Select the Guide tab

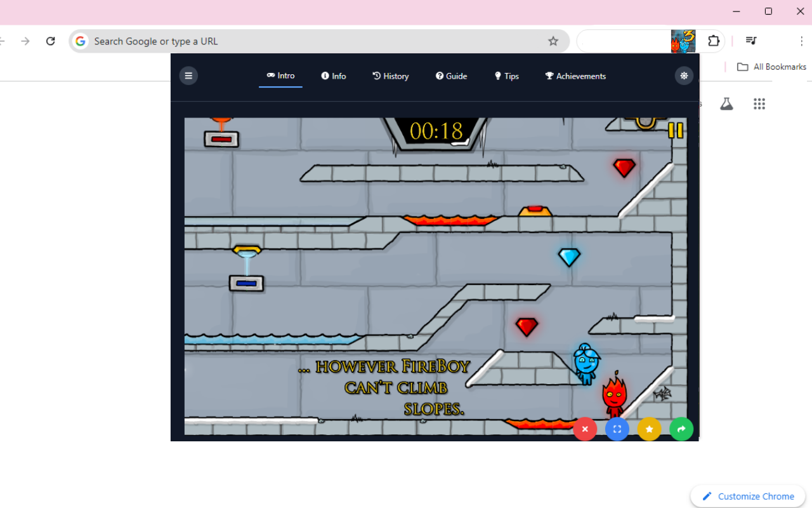452,76
